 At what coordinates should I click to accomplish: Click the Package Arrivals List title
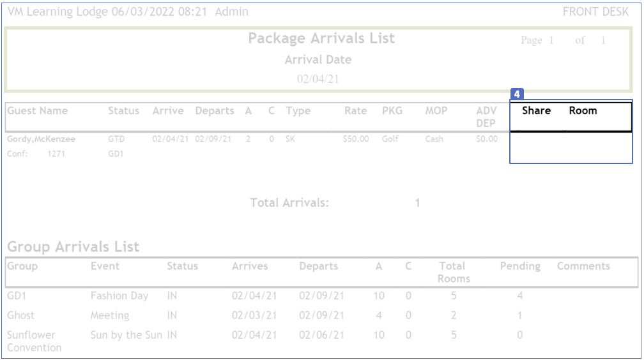click(321, 38)
